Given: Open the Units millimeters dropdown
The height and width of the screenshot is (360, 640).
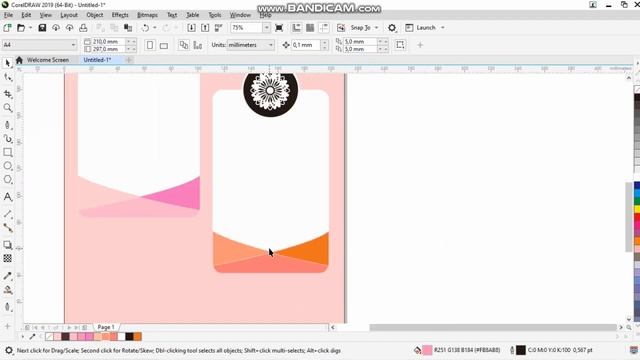Looking at the screenshot, I should coord(271,45).
